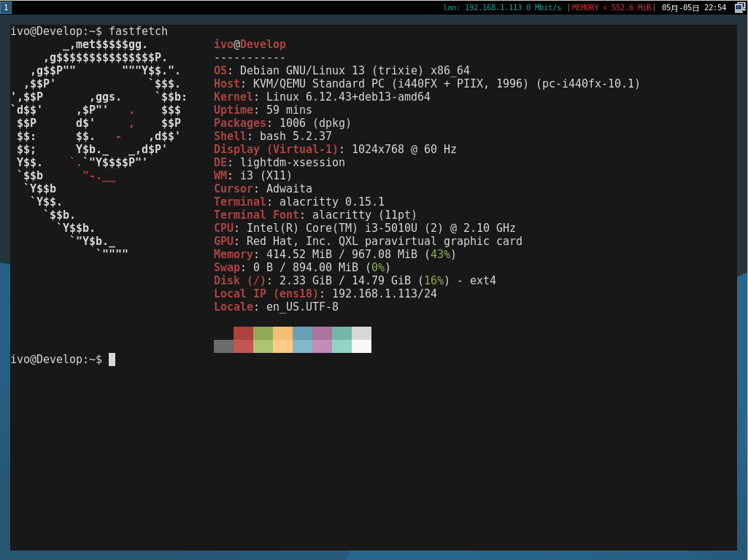Image resolution: width=748 pixels, height=560 pixels.
Task: Click the 'Disk (/): 2.33 GiB / 14.79 GiB' line
Action: (355, 281)
